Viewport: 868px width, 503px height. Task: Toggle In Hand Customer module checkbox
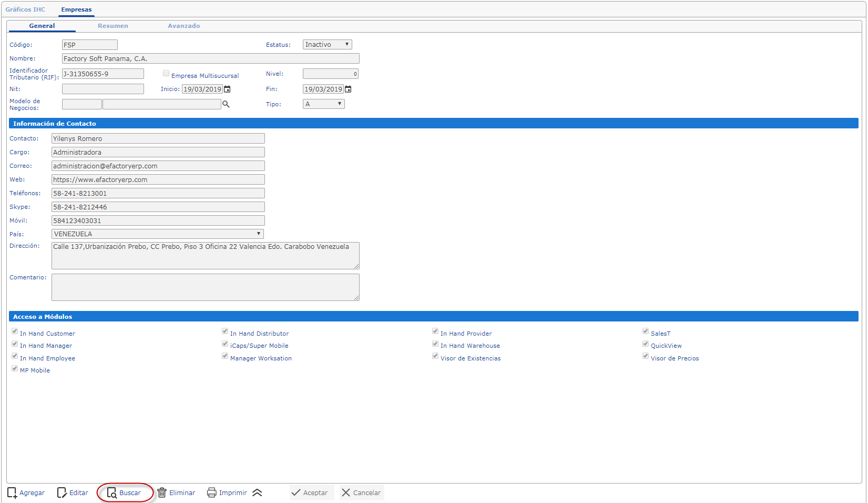coord(15,331)
